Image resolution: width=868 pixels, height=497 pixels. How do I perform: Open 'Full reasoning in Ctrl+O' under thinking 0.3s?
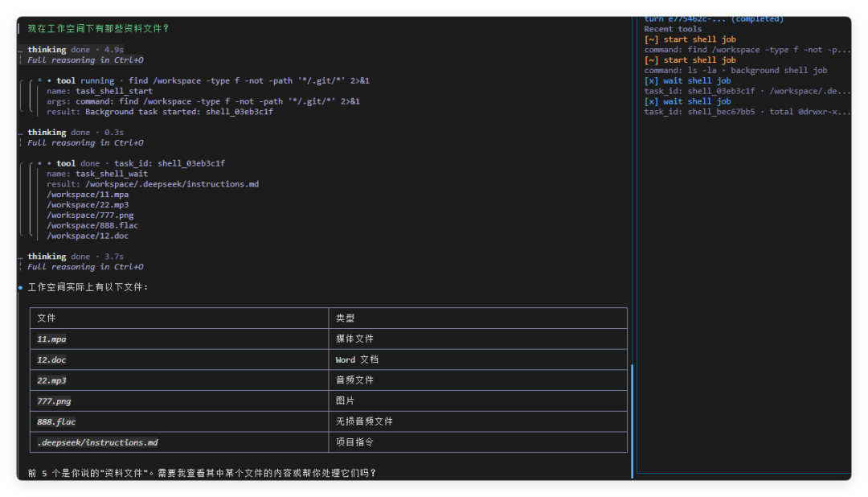[x=85, y=143]
